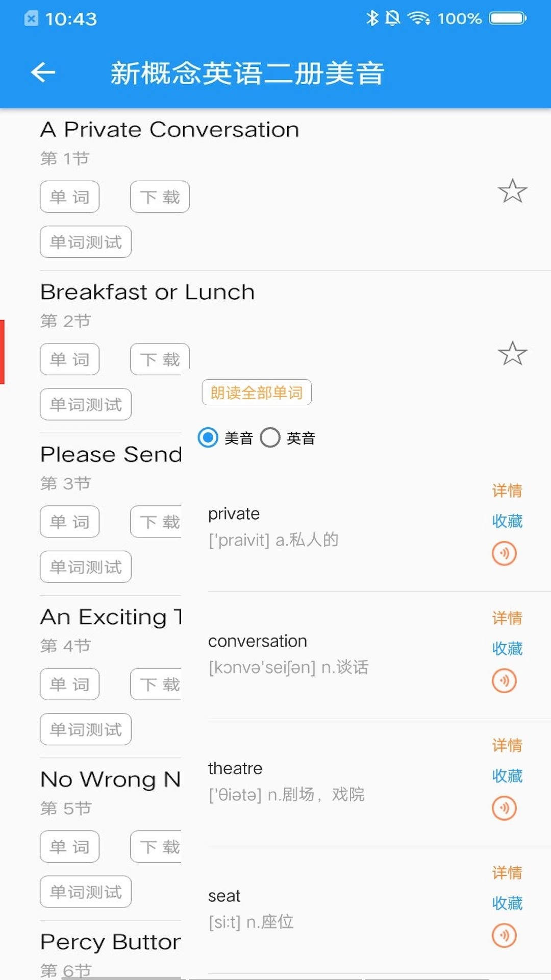Play pronunciation of the word theatre

click(504, 808)
